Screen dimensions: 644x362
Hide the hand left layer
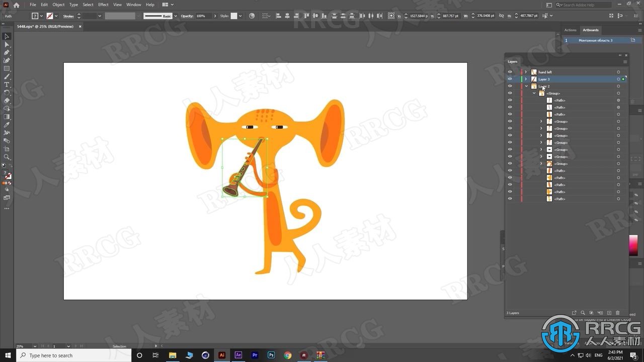[510, 72]
